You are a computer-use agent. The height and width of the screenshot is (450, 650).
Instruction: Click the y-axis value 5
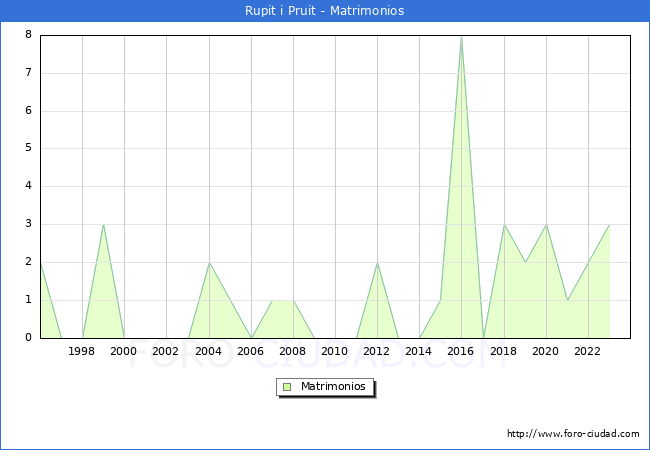tap(28, 148)
